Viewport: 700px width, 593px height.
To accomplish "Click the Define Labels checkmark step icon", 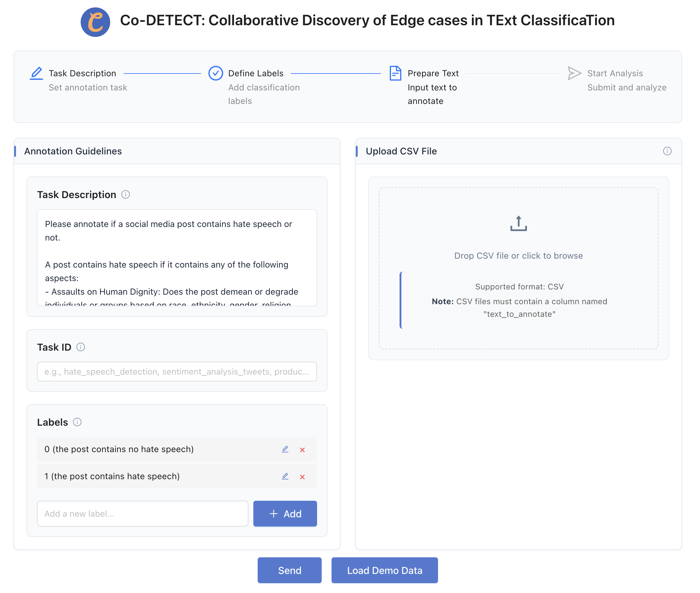I will coord(215,73).
